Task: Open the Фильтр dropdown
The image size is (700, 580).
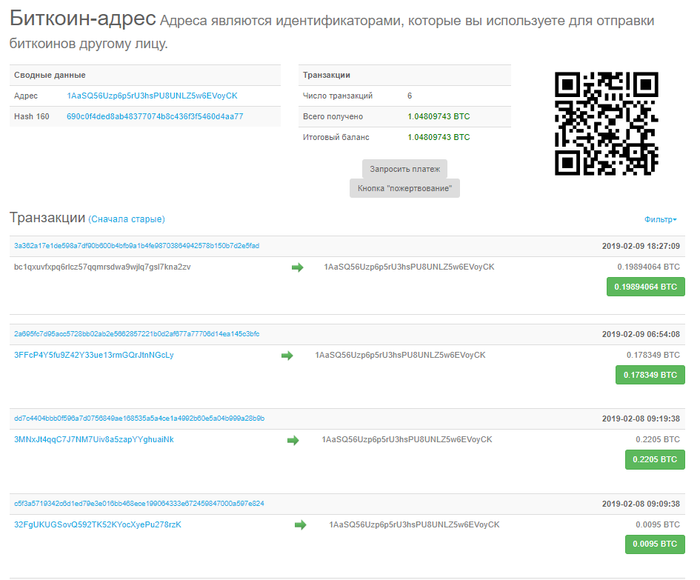Action: click(x=660, y=219)
